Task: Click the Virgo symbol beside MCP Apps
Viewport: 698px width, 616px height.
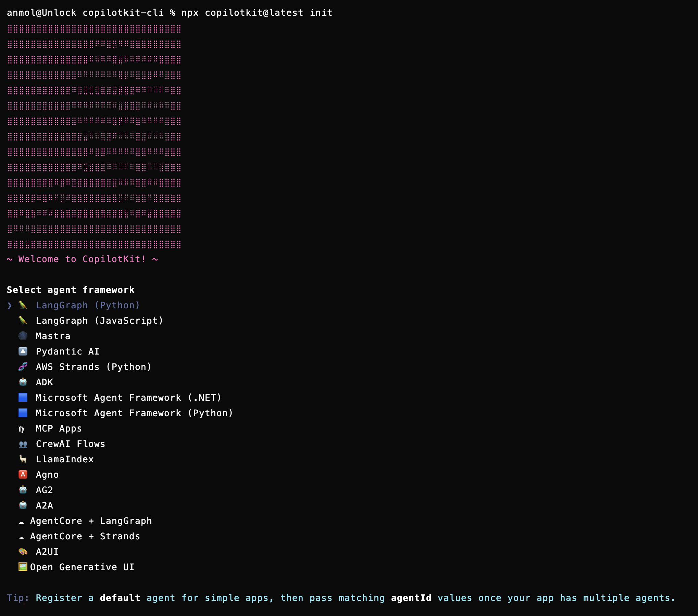Action: tap(21, 429)
